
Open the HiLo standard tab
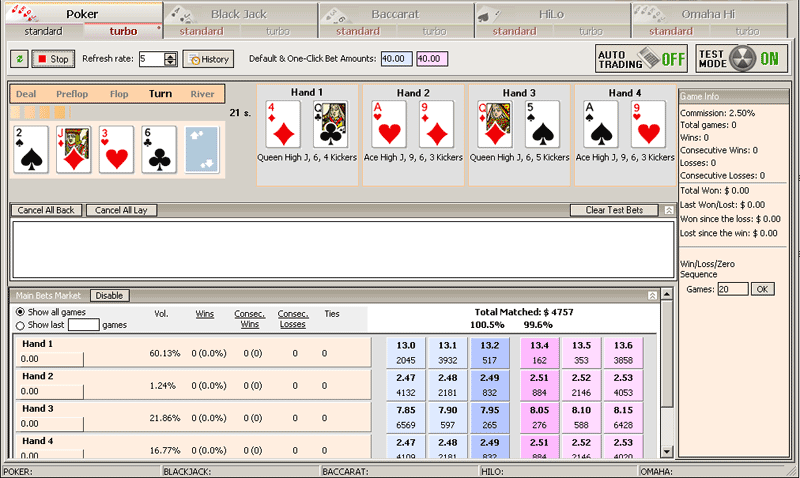click(514, 32)
